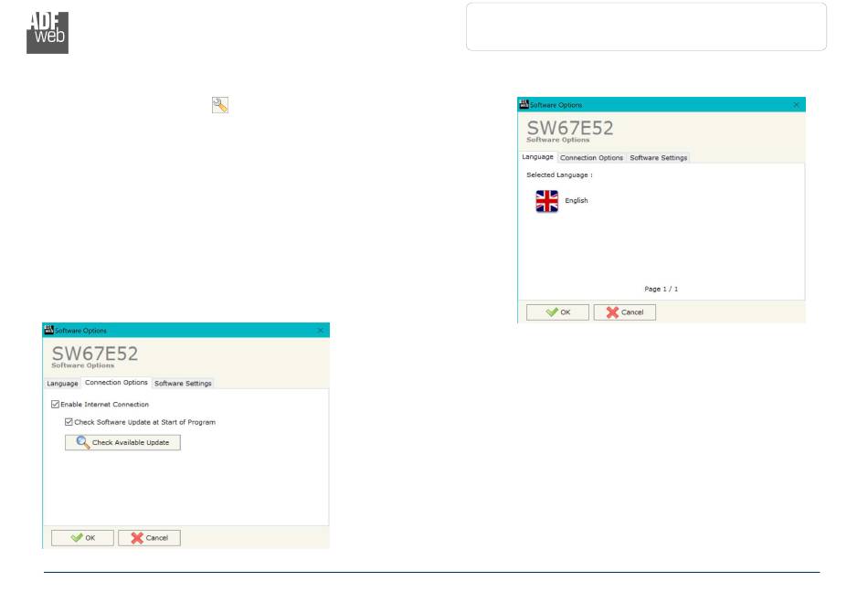Click title bar icon of lower Software Options window
The image size is (868, 602).
pyautogui.click(x=48, y=330)
